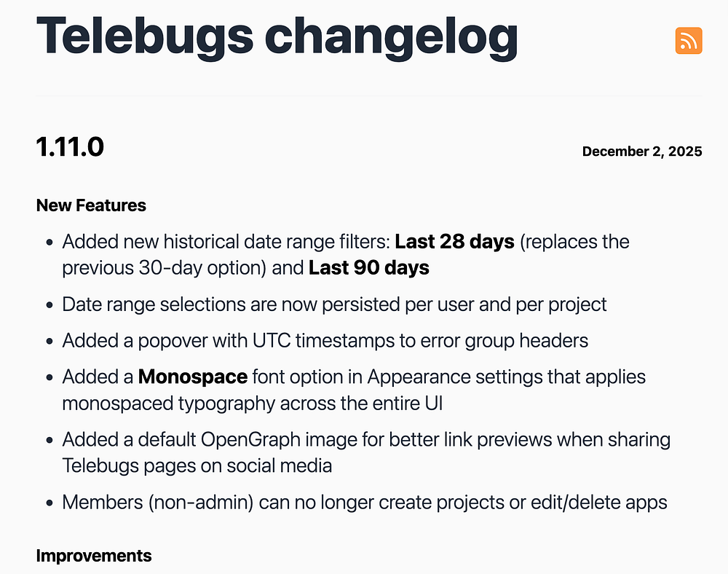Open the orange RSS feed icon
The width and height of the screenshot is (728, 574).
point(689,41)
